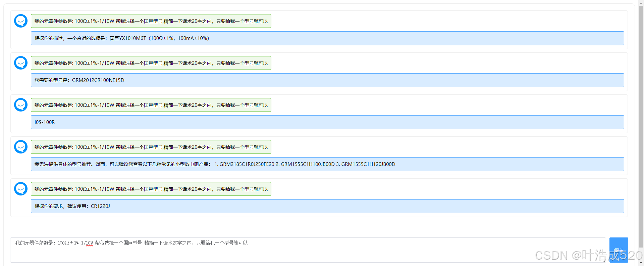Viewport: 644px width, 266px height.
Task: Click the answer text 国巨YX1010M6T
Action: [128, 38]
